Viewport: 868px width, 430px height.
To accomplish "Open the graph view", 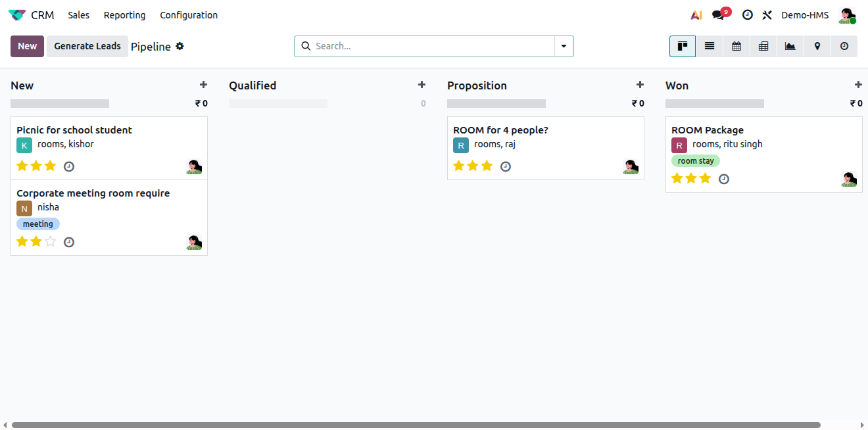I will click(x=790, y=46).
